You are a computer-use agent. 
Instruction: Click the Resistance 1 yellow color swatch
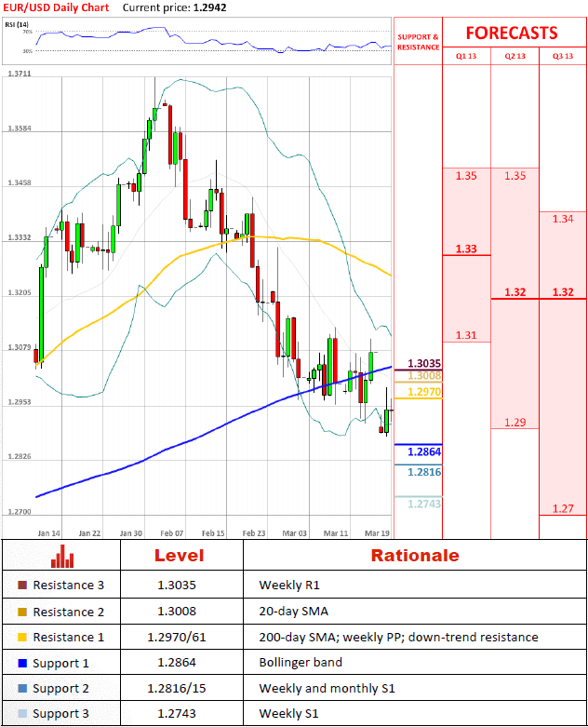22,637
